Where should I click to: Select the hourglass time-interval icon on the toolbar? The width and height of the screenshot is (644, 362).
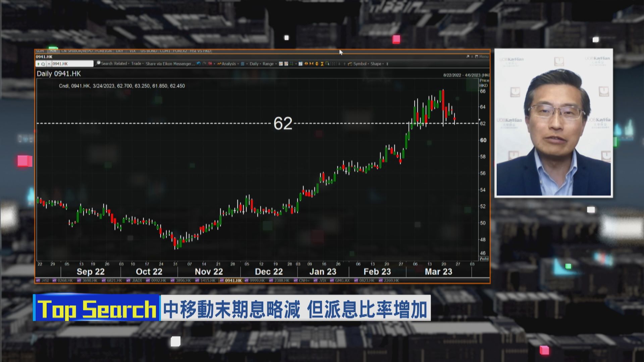(322, 64)
